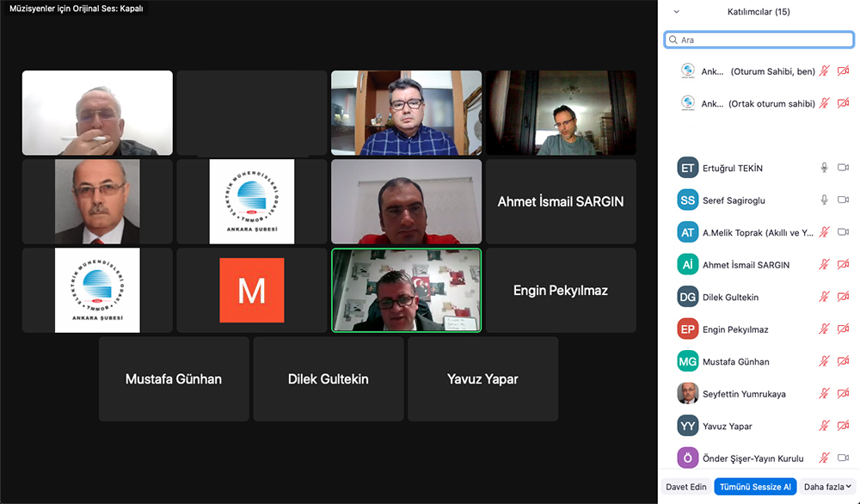Click Ahmet İsmail SARGIN's disabled camera icon

(843, 265)
